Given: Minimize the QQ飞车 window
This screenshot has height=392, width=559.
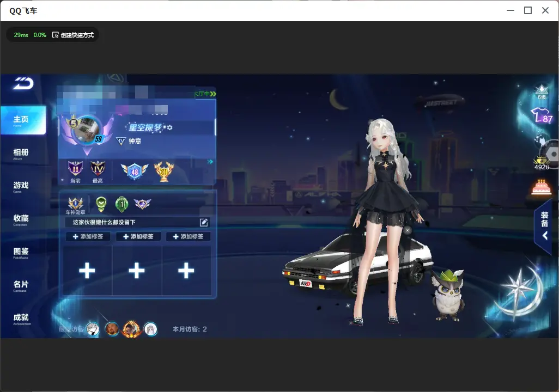Looking at the screenshot, I should [x=511, y=11].
